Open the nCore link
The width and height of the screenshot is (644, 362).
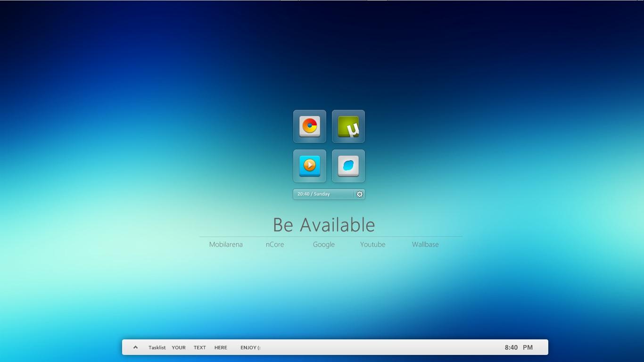pos(275,244)
